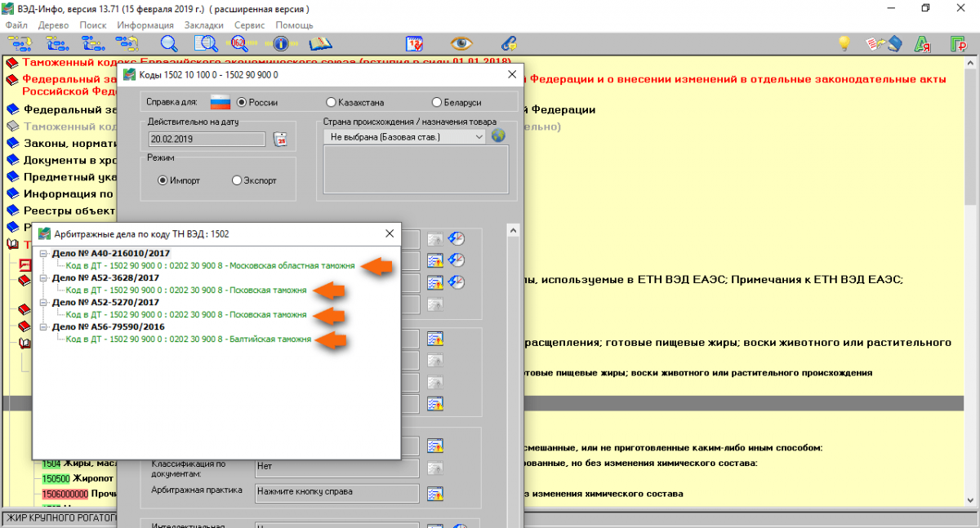Open the open-book reference toolbar icon
This screenshot has width=980, height=528.
click(x=319, y=43)
